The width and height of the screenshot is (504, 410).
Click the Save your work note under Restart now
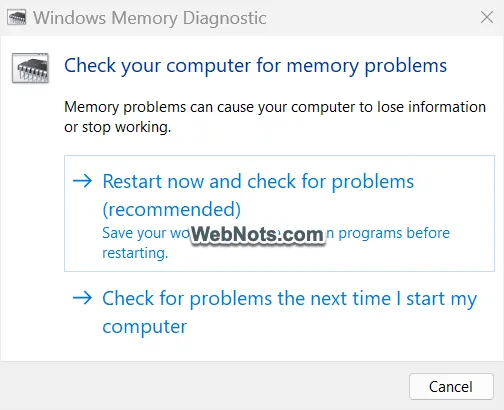[x=276, y=243]
